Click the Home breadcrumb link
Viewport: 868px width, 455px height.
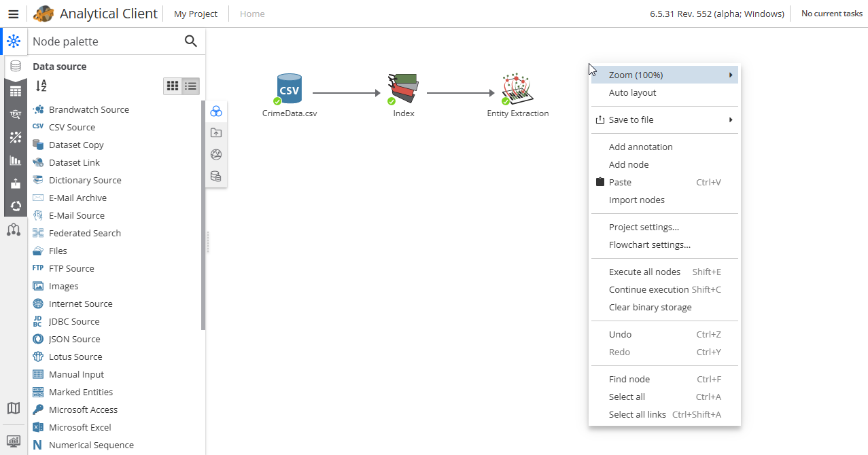pyautogui.click(x=252, y=14)
